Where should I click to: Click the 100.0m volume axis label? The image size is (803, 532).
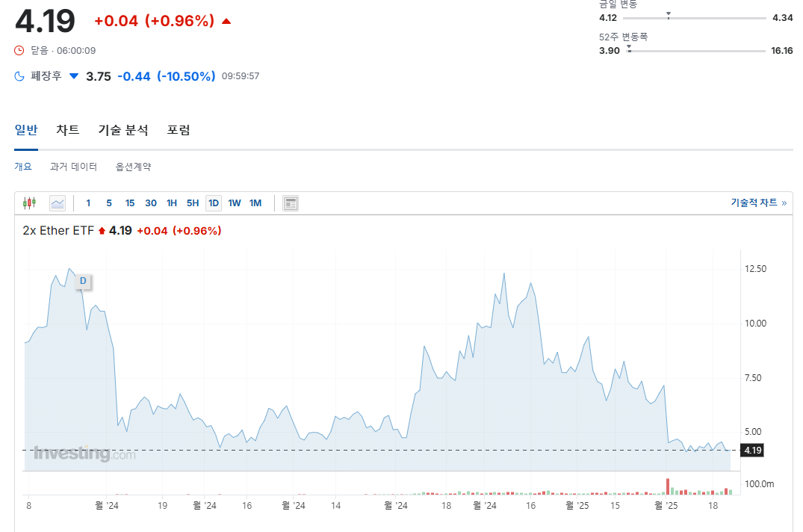coord(760,484)
